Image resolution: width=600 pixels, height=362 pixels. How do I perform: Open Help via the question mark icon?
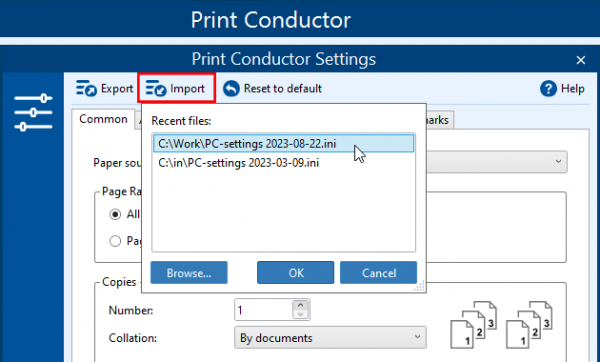(548, 89)
